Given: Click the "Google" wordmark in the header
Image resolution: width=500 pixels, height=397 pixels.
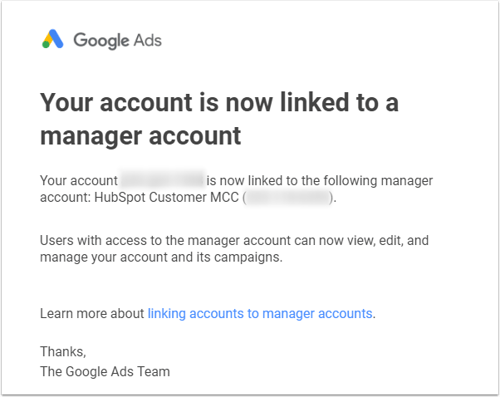Looking at the screenshot, I should tap(101, 41).
